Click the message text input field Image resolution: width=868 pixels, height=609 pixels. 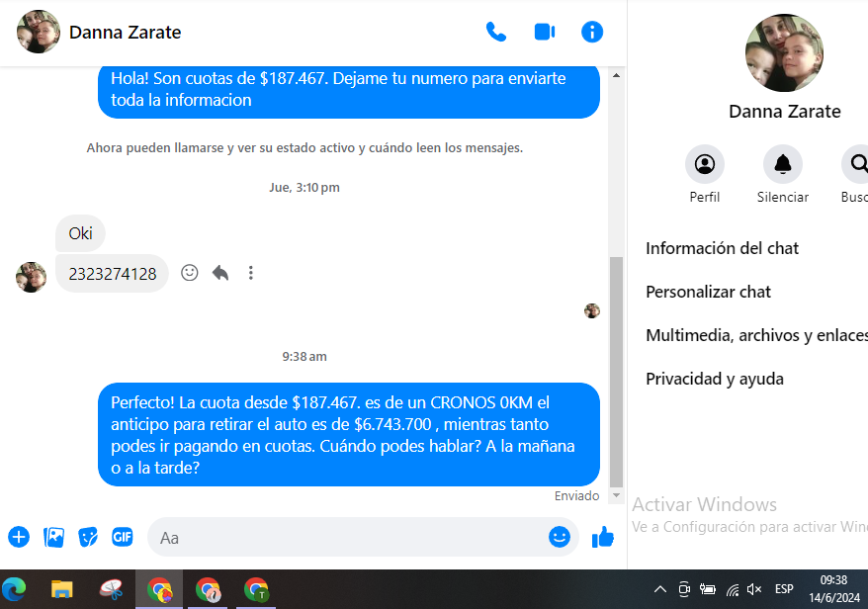coord(346,538)
